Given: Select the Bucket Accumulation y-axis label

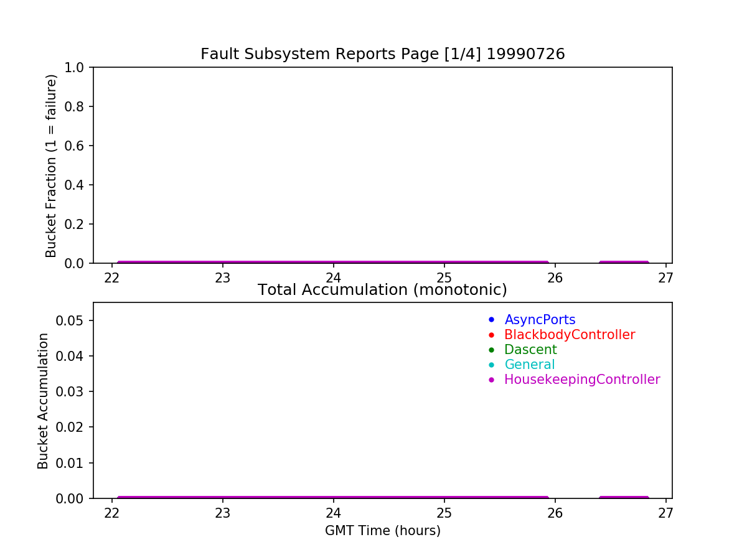Looking at the screenshot, I should tap(43, 401).
